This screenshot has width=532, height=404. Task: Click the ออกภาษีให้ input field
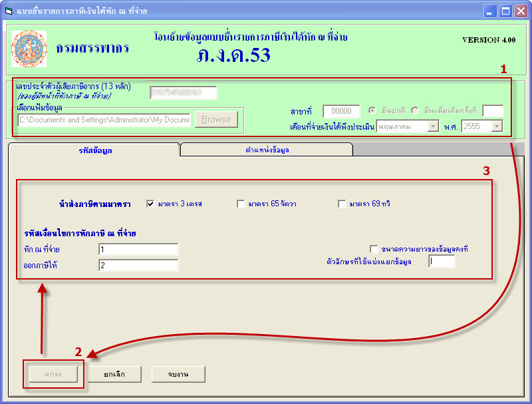[138, 265]
